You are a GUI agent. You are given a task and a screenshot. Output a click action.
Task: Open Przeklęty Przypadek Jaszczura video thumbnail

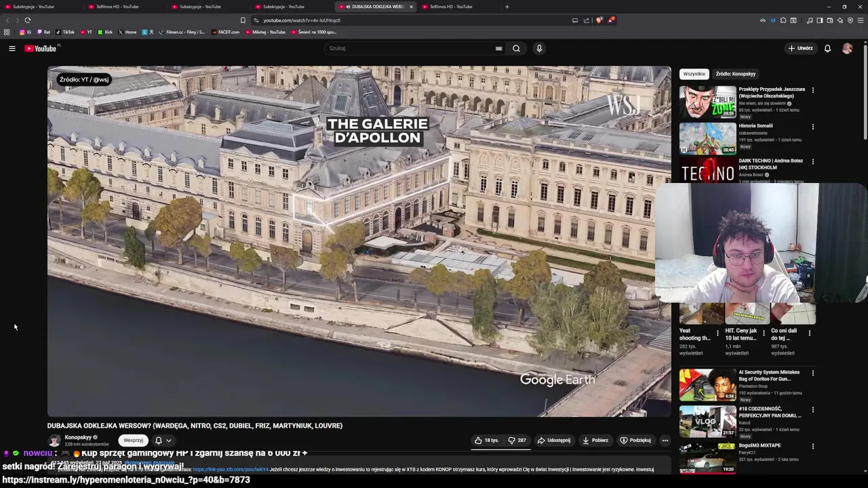pyautogui.click(x=707, y=102)
